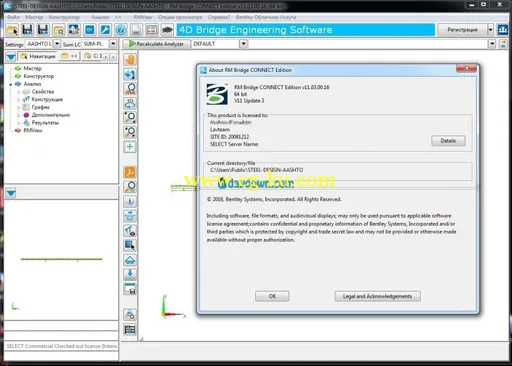Click the Details button

point(448,141)
